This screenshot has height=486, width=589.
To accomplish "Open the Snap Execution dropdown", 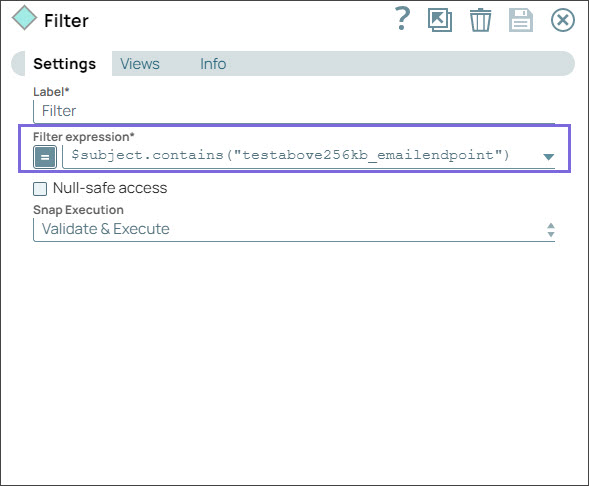I will click(x=294, y=229).
